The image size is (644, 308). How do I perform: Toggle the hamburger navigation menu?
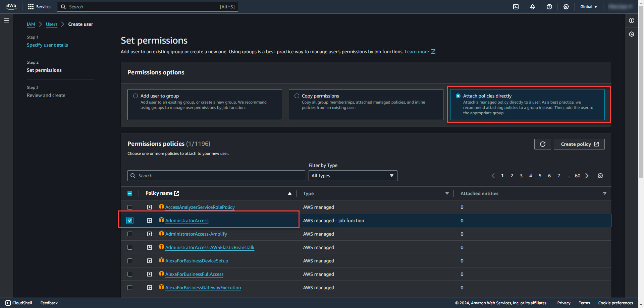[6, 20]
